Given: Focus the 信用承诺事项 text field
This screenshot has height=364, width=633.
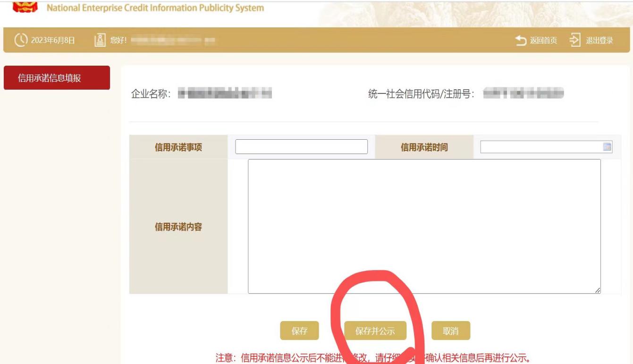Looking at the screenshot, I should click(x=301, y=147).
